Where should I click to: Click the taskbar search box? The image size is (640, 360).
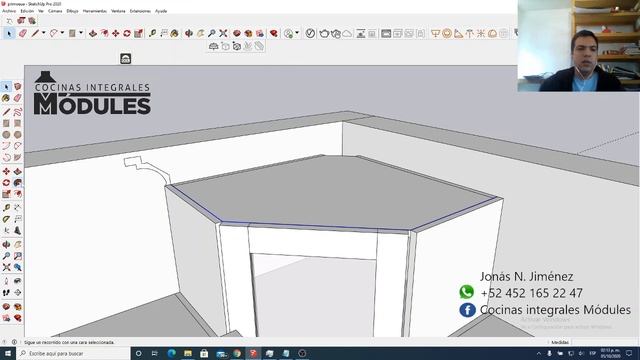(x=73, y=353)
